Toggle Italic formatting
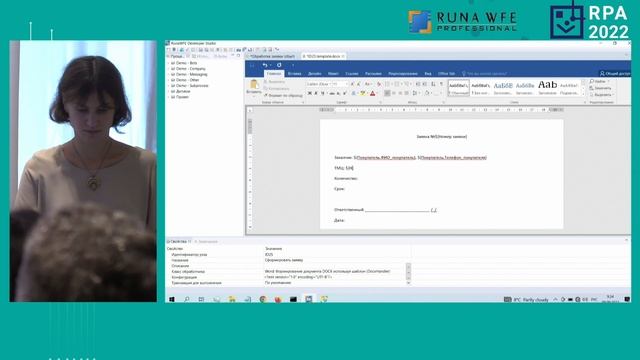 click(x=316, y=93)
